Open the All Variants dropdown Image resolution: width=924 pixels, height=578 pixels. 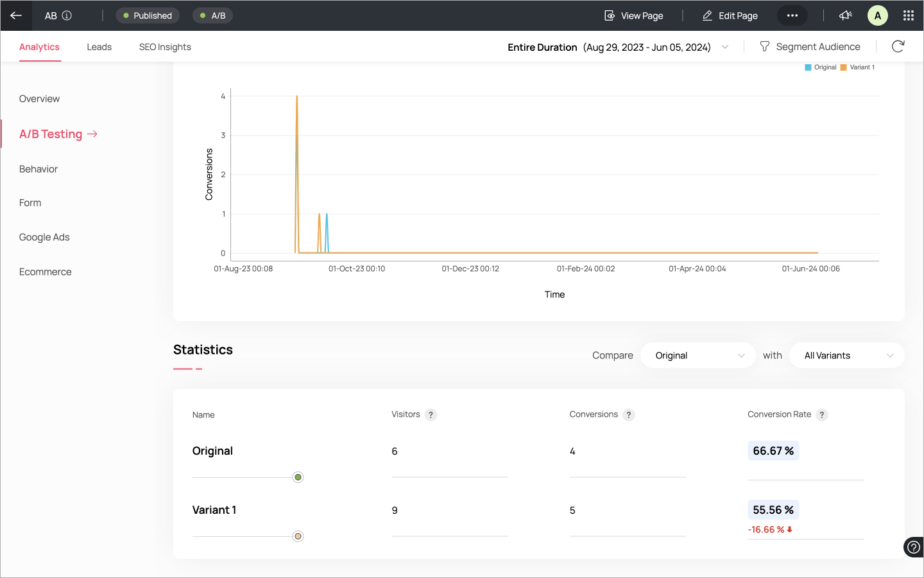(x=847, y=355)
